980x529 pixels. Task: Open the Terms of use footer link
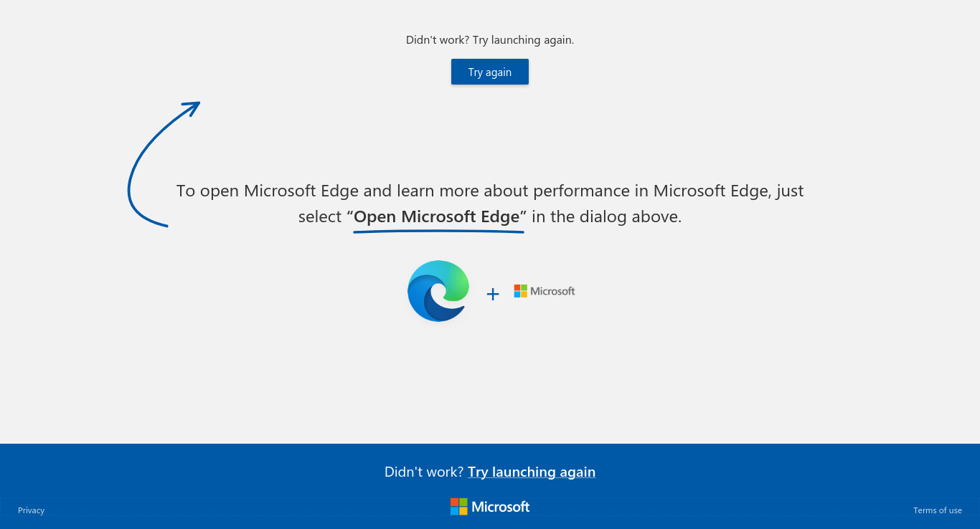point(938,510)
